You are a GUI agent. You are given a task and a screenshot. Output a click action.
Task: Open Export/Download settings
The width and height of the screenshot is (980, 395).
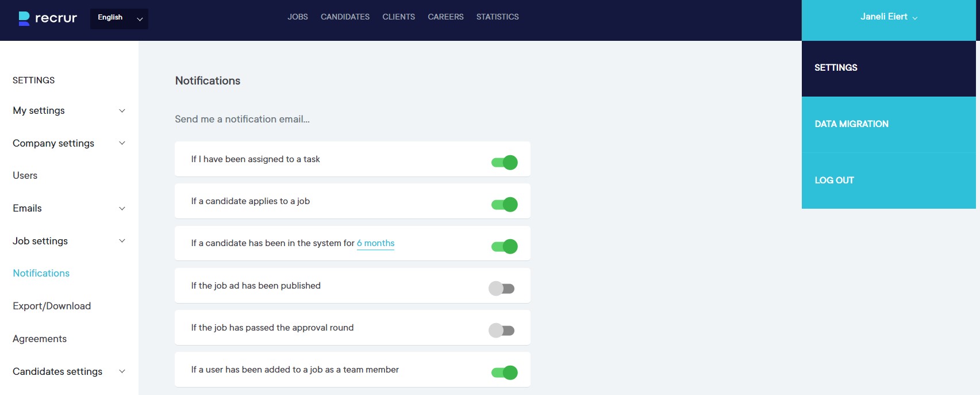(52, 306)
